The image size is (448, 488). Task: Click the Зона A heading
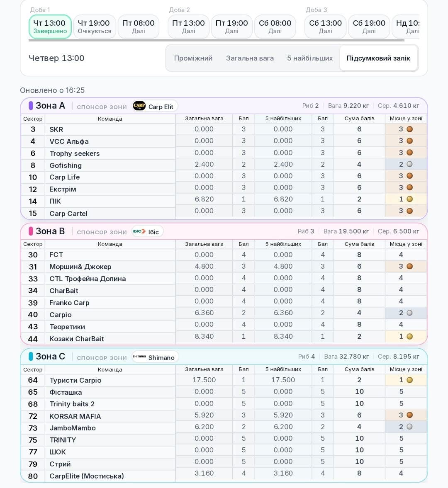50,106
